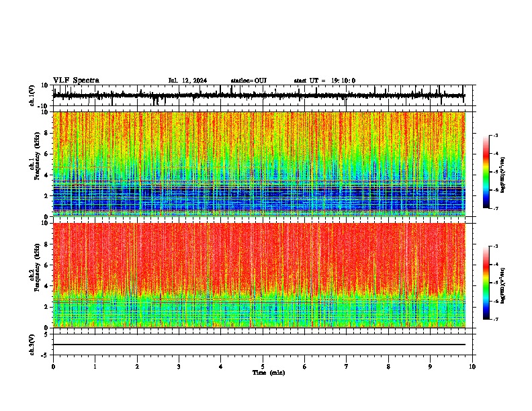Select the ch.1 "Frequency (kHz)" axis title

coord(37,156)
